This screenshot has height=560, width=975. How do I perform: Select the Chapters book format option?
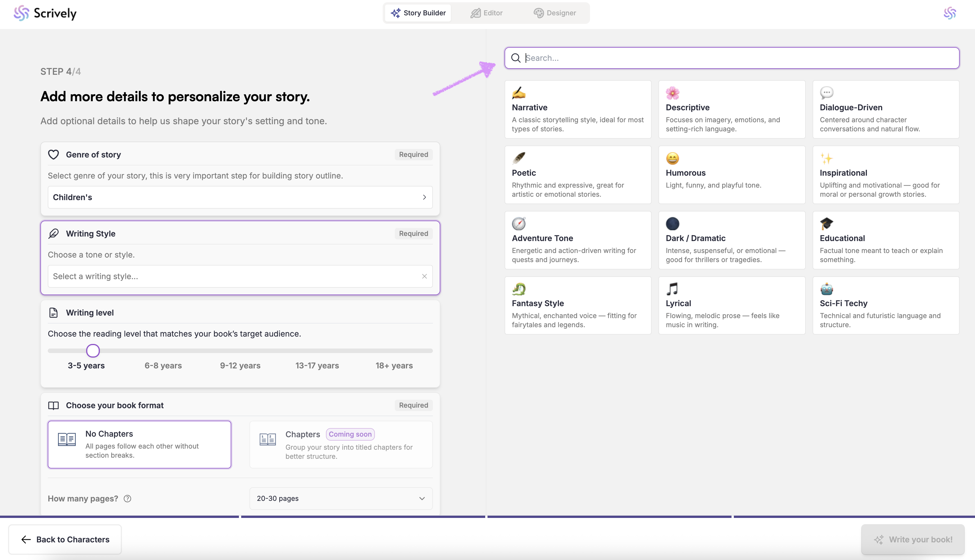pos(341,444)
